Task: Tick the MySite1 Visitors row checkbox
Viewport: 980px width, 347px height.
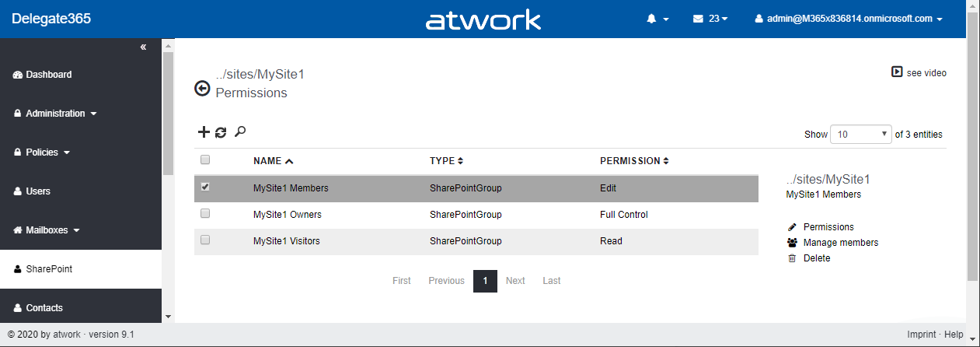Action: (x=205, y=240)
